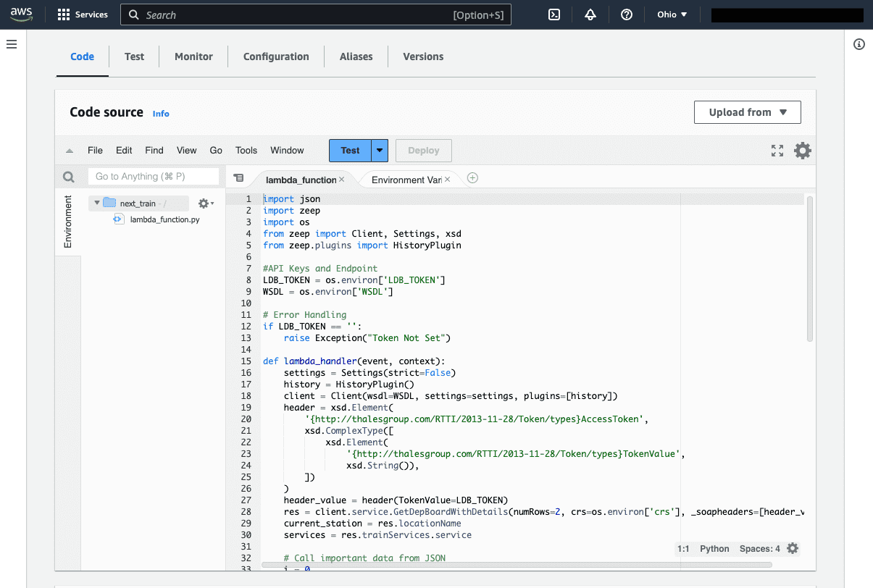
Task: Open the Edit menu
Action: 124,151
